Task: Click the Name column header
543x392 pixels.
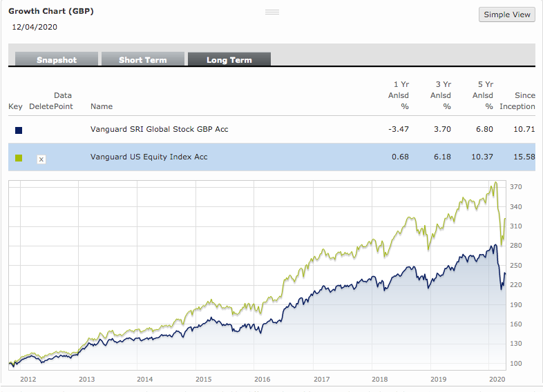Action: 102,106
